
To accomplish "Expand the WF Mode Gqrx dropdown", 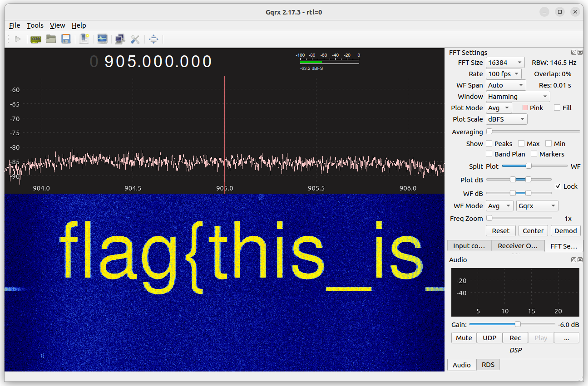I will click(537, 205).
